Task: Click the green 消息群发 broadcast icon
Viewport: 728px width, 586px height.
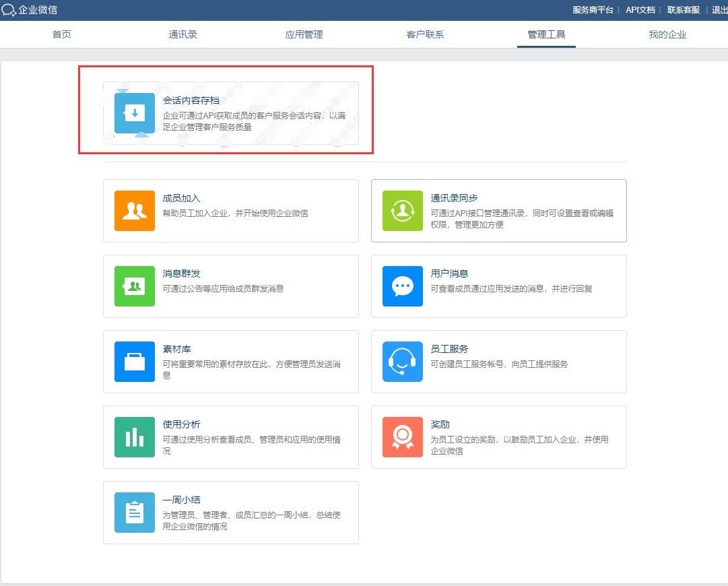Action: [x=135, y=286]
